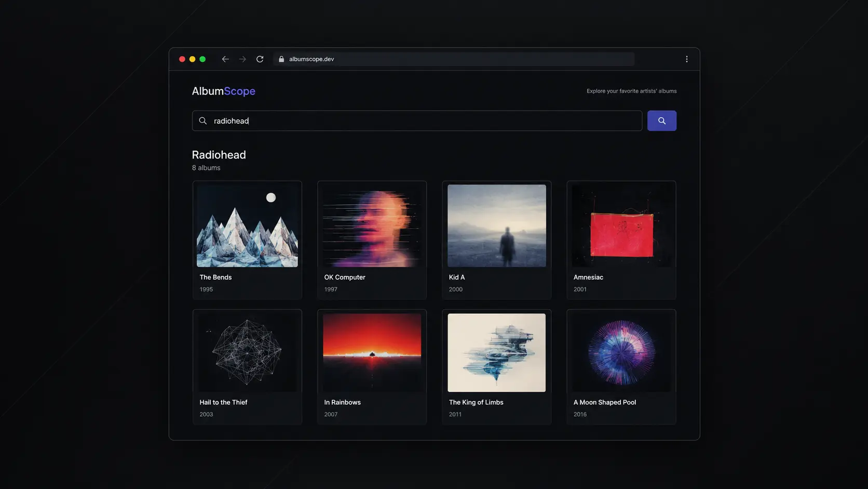Click the title text 'The King of Limbs'

pos(476,402)
